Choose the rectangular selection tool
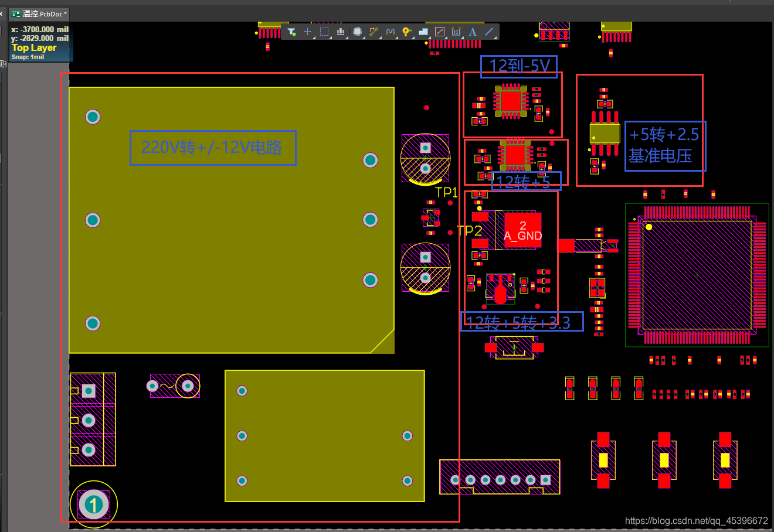The image size is (774, 532). pyautogui.click(x=324, y=32)
